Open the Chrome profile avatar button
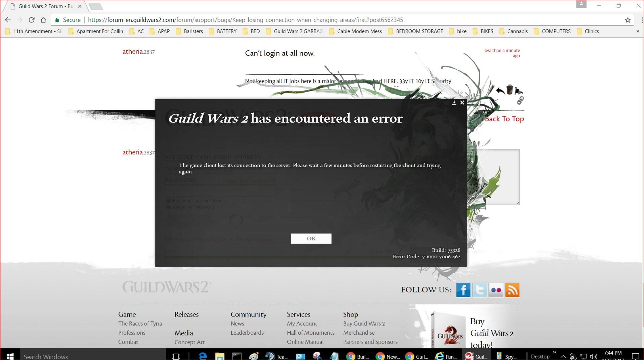This screenshot has width=644, height=360. tap(581, 4)
